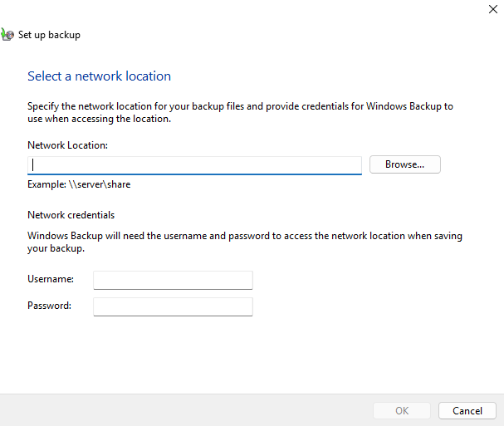Click the "Select a network location" heading
Image resolution: width=504 pixels, height=426 pixels.
tap(99, 76)
